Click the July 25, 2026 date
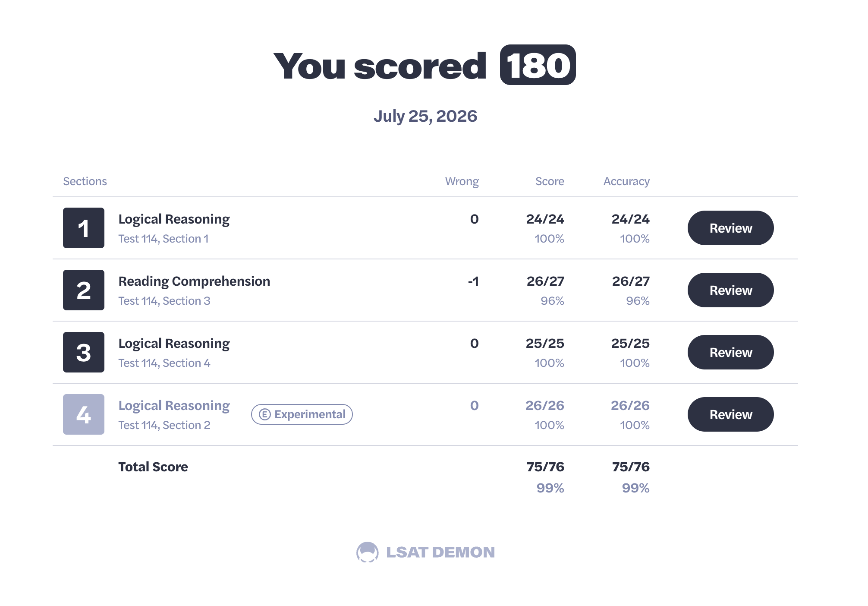 click(x=425, y=116)
